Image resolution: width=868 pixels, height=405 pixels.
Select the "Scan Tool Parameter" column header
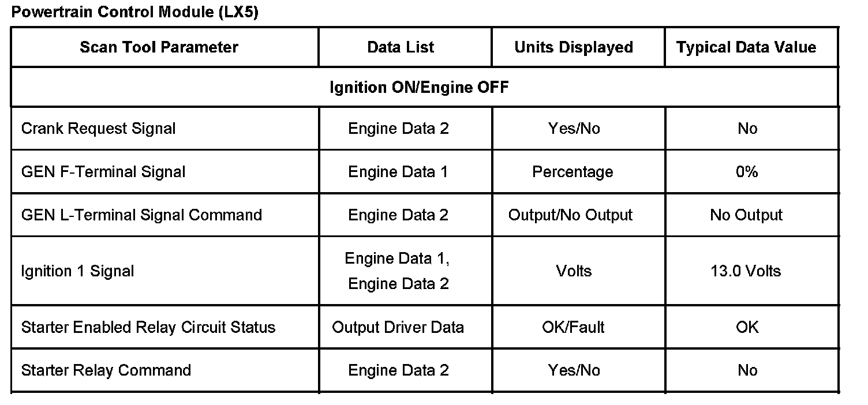(159, 47)
